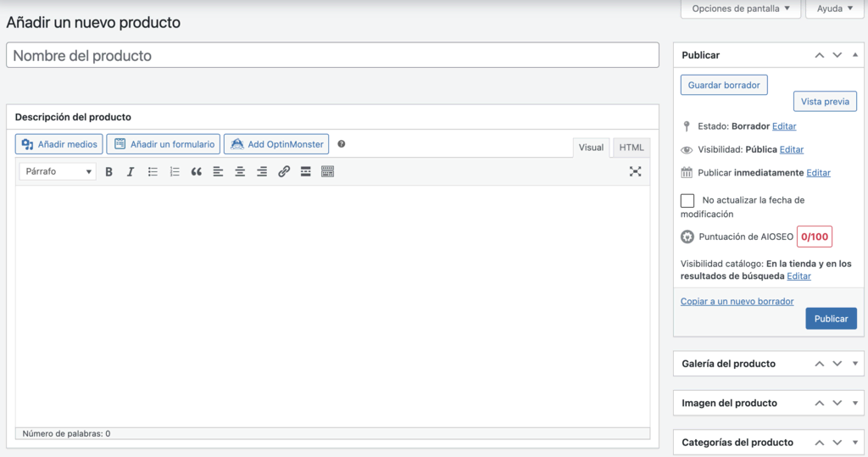This screenshot has width=868, height=457.
Task: Align text to center
Action: pyautogui.click(x=240, y=172)
